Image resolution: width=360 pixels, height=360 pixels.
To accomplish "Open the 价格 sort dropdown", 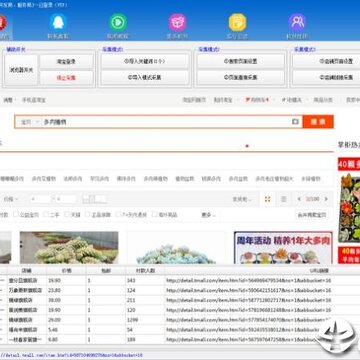I will [x=11, y=199].
